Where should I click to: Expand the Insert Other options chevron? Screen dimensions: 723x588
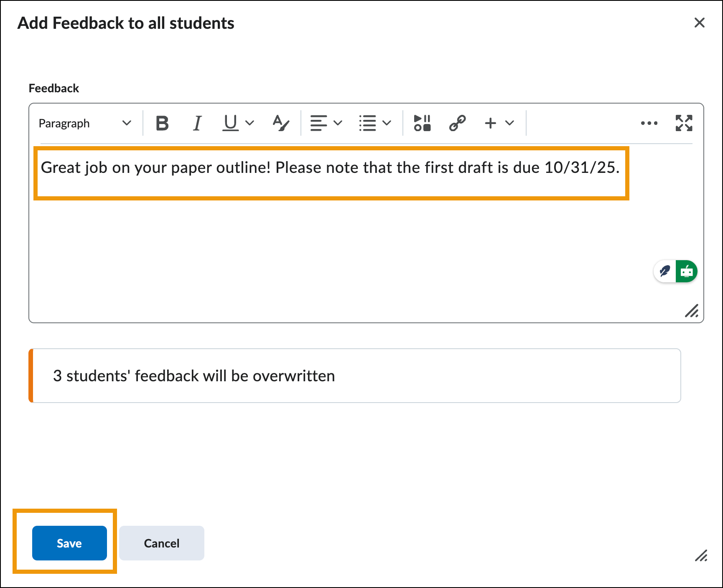coord(509,123)
